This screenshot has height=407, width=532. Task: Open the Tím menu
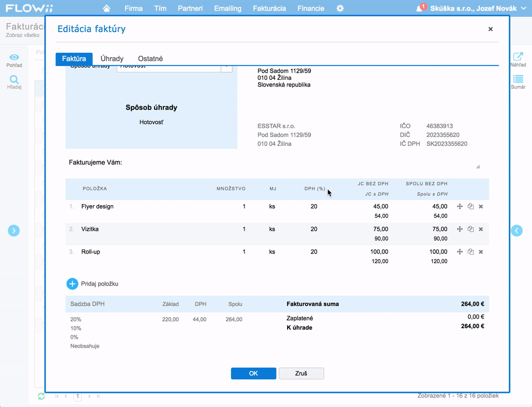[x=160, y=8]
